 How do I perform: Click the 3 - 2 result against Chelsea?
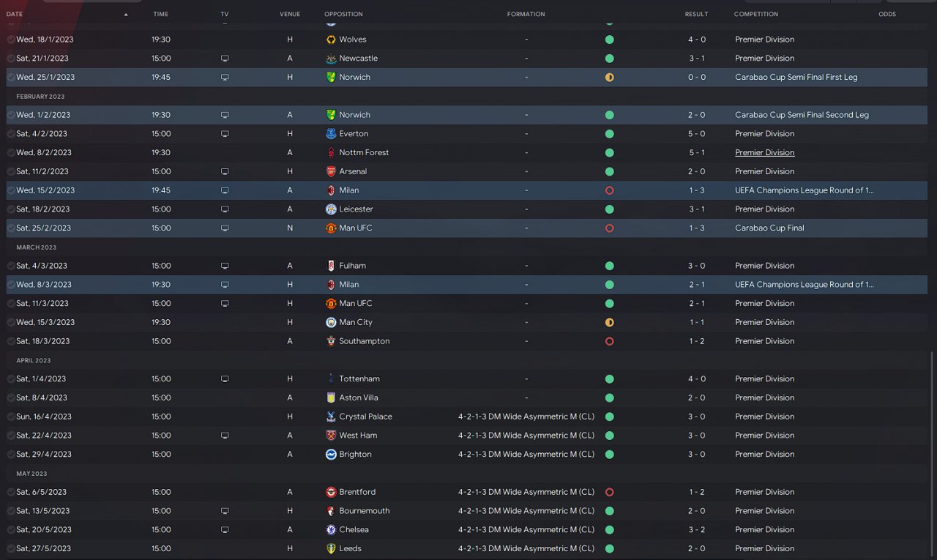(697, 530)
